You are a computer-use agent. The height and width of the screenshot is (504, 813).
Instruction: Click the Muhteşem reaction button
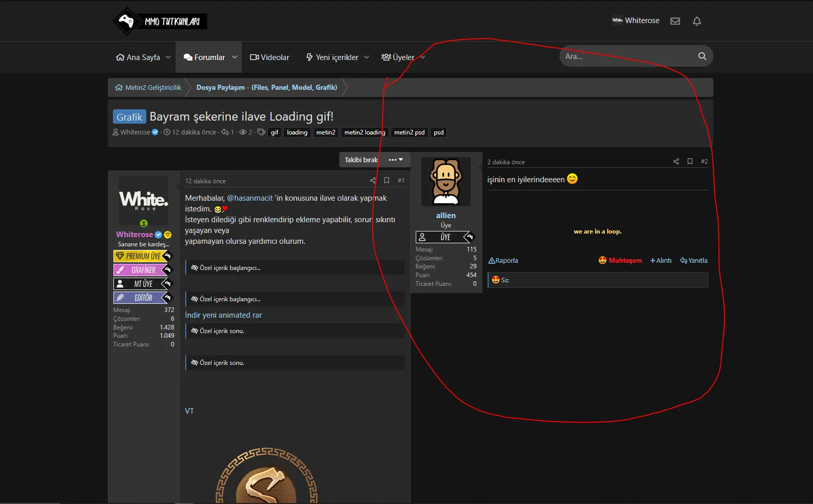click(x=620, y=261)
